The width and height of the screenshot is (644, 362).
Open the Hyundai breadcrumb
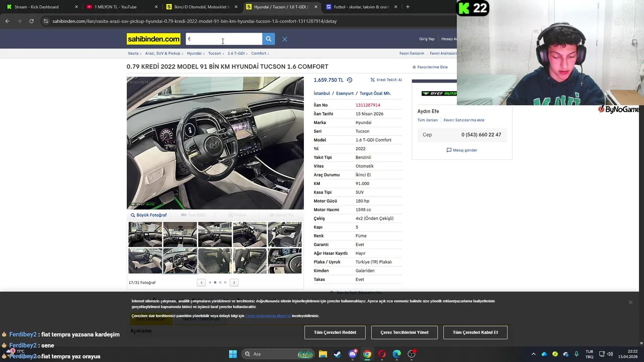click(194, 53)
